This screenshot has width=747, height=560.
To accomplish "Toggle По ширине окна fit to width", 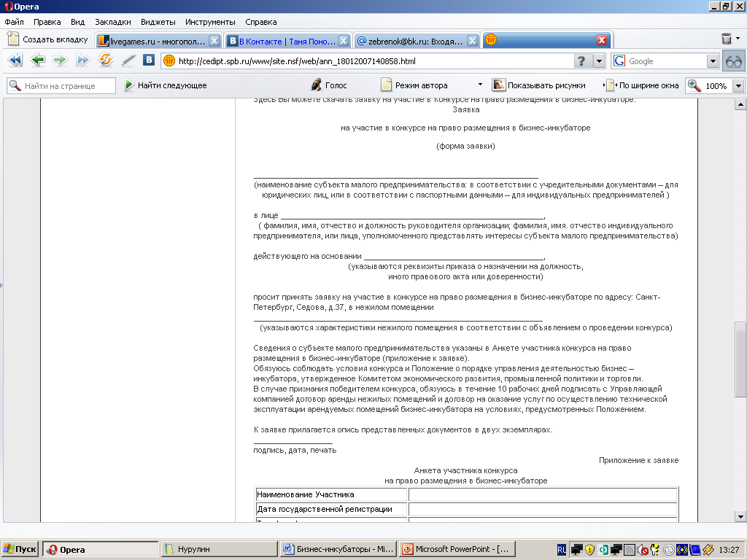I will 641,85.
